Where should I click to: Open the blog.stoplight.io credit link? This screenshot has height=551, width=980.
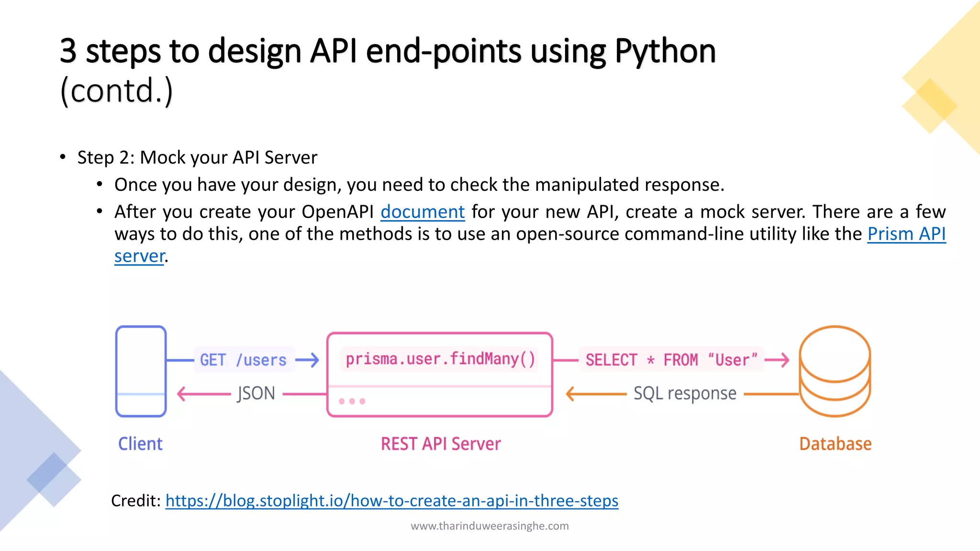click(x=391, y=501)
